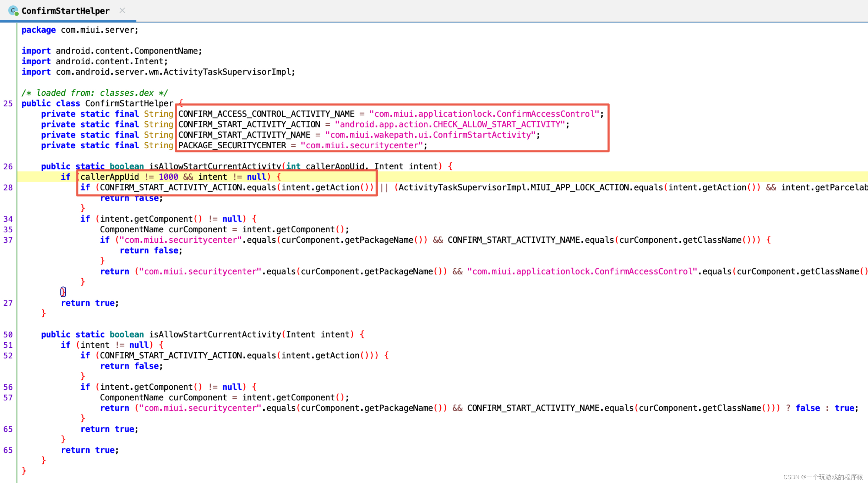
Task: Click the ConfirmStartHelper class icon in tab
Action: pos(13,11)
